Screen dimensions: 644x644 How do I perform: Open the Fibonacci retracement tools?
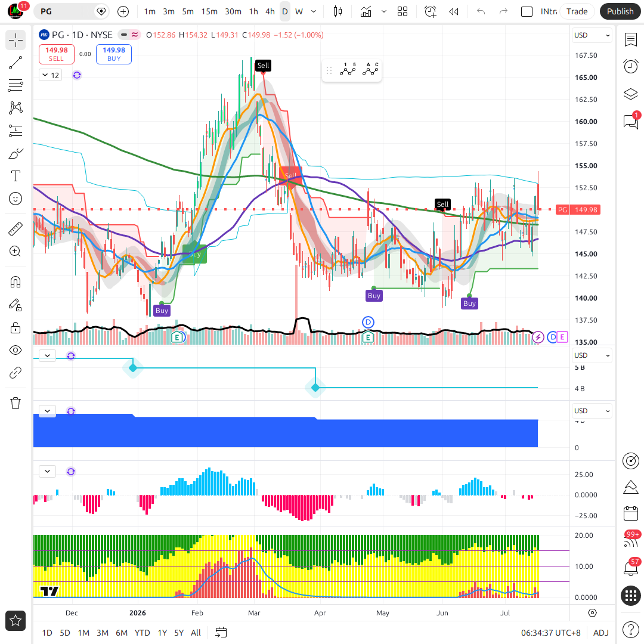[16, 85]
